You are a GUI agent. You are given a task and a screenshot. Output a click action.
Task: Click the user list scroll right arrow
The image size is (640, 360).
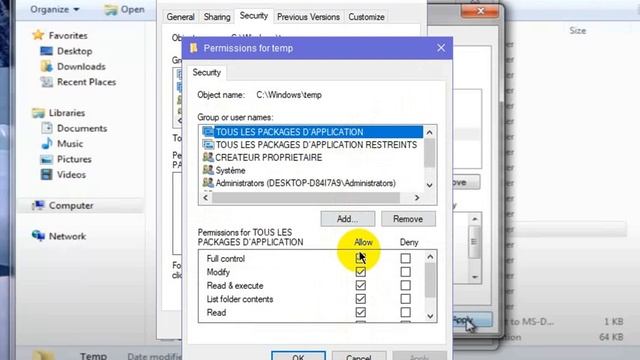417,198
